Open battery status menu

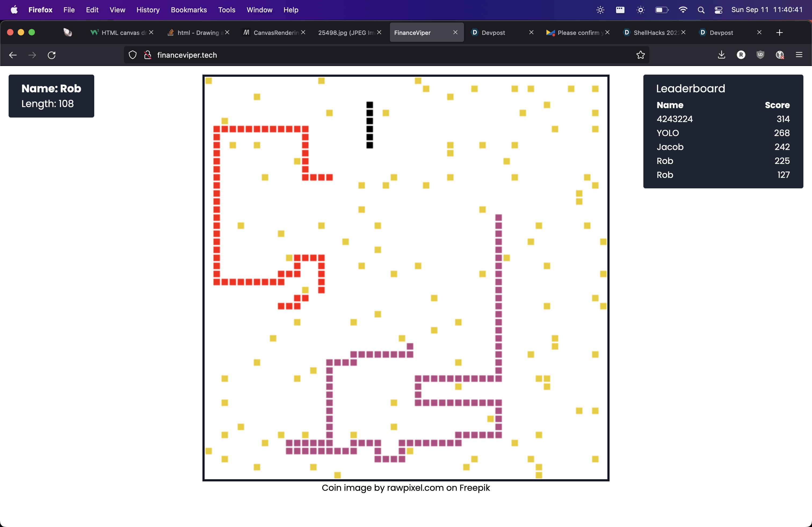pos(662,10)
